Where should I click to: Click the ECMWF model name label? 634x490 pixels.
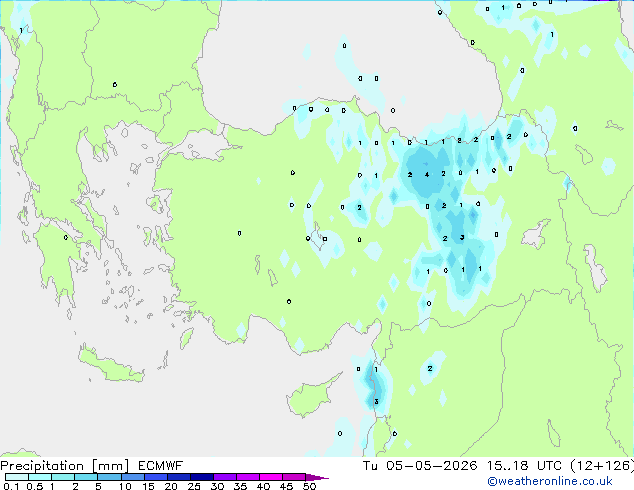[x=161, y=466]
